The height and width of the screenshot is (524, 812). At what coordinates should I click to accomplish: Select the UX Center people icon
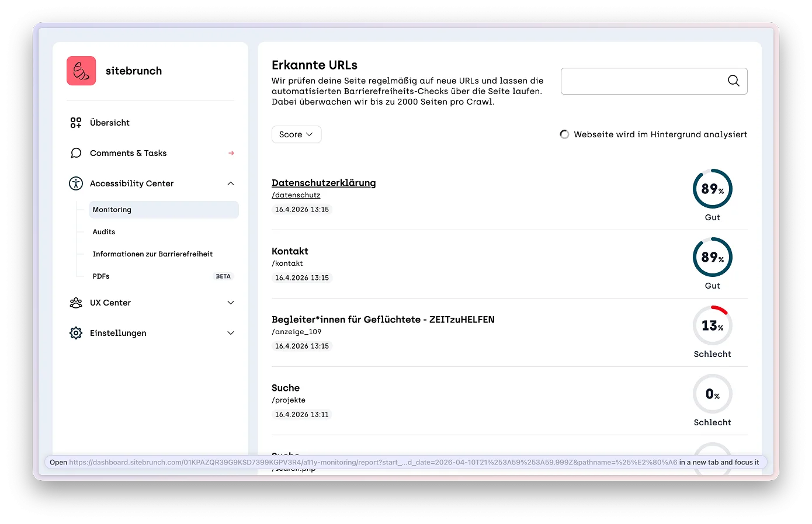point(75,303)
